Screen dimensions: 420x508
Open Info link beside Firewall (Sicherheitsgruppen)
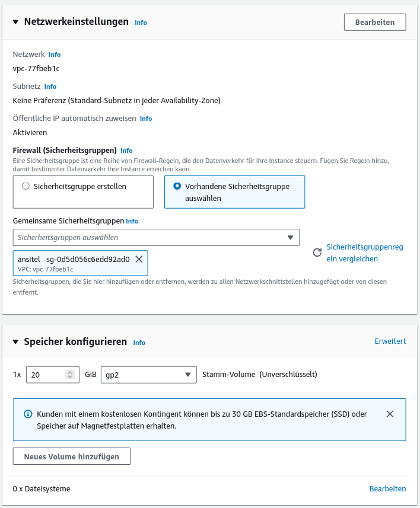tap(126, 151)
